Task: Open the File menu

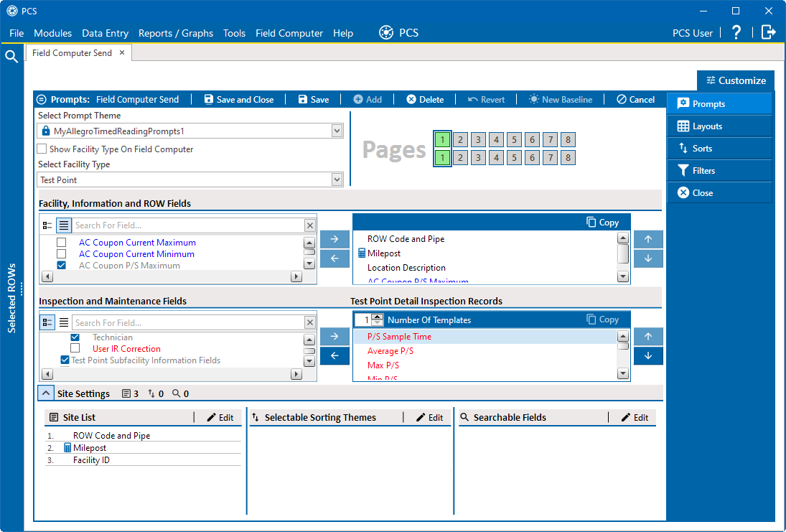Action: point(17,33)
